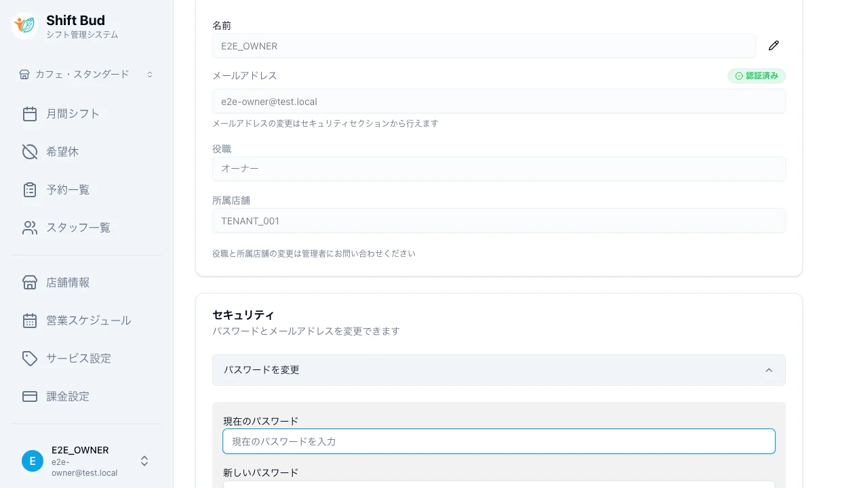Image resolution: width=868 pixels, height=488 pixels.
Task: Open the account switcher chevron next to E2E_OWNER
Action: click(x=144, y=461)
